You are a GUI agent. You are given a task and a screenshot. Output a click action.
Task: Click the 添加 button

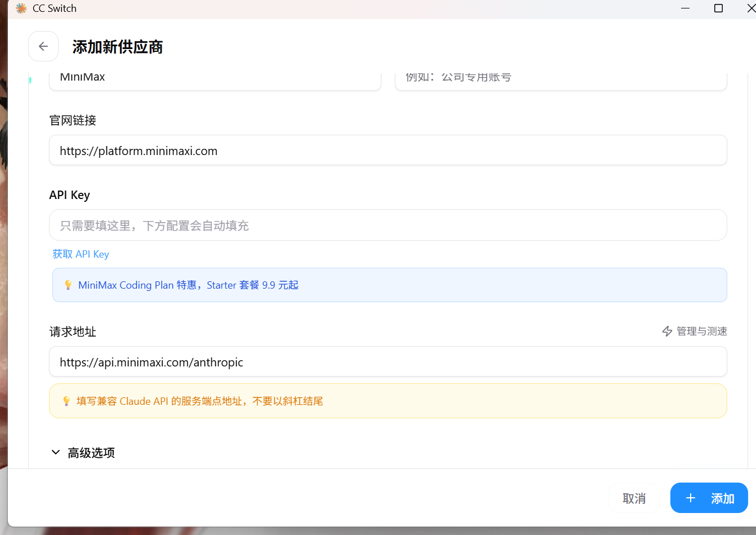[x=709, y=498]
